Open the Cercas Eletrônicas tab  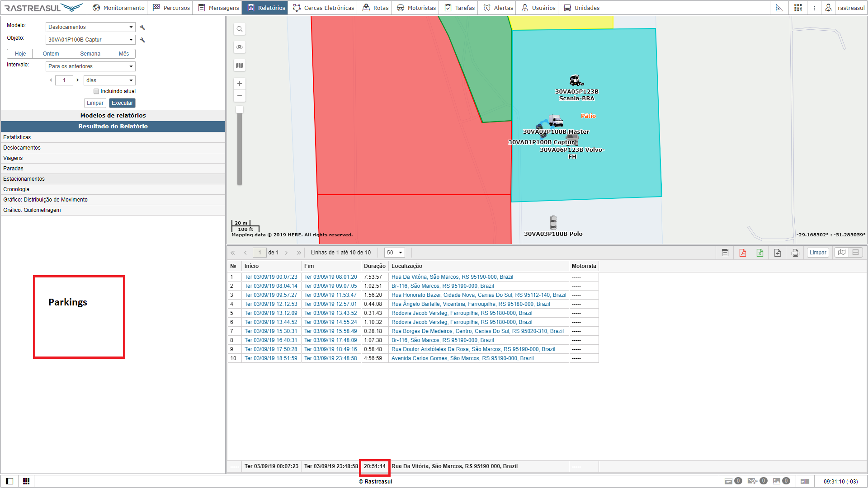(x=324, y=8)
